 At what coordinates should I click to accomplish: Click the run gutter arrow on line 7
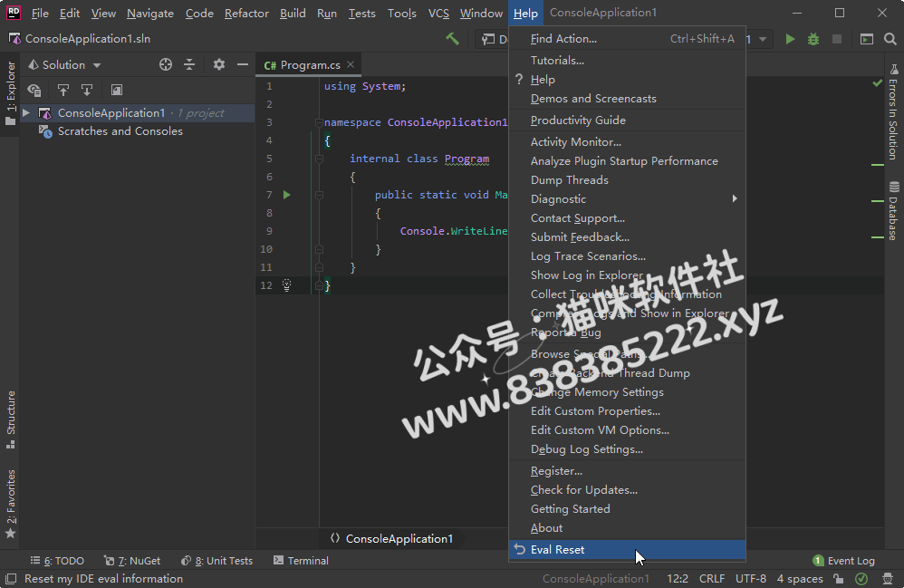286,195
